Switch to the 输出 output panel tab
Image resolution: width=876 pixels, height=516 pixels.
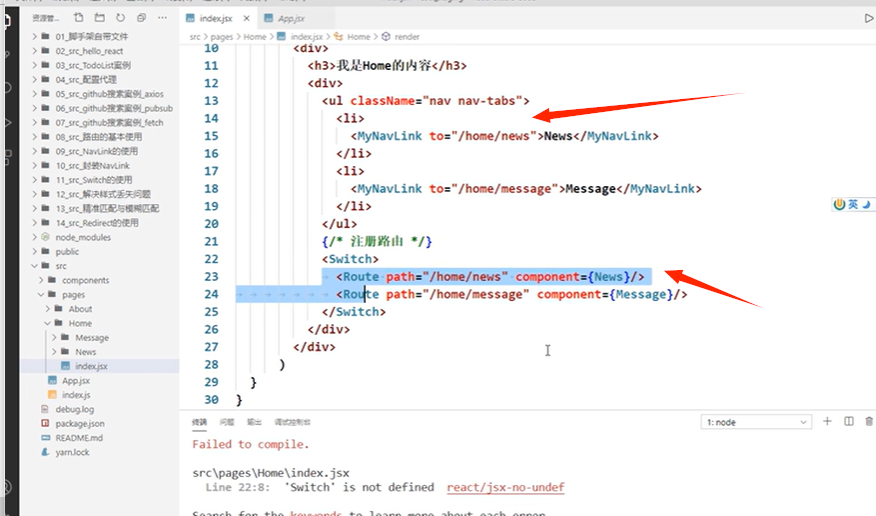[254, 422]
